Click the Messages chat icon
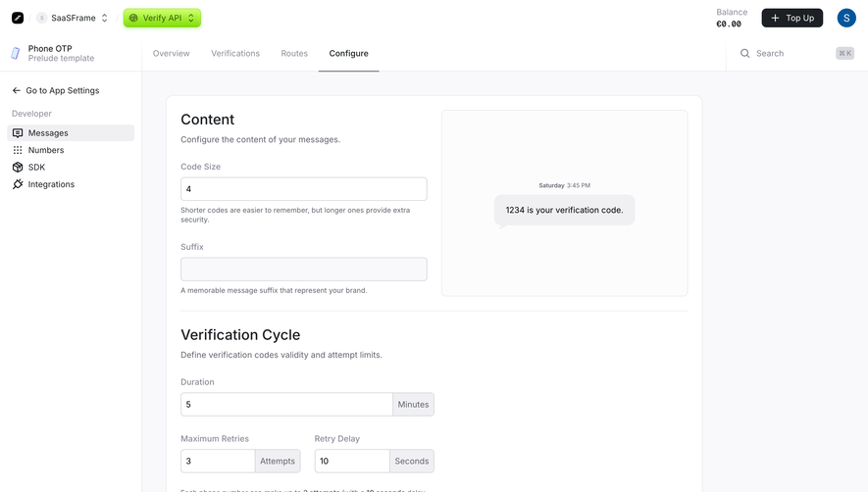 coord(18,133)
